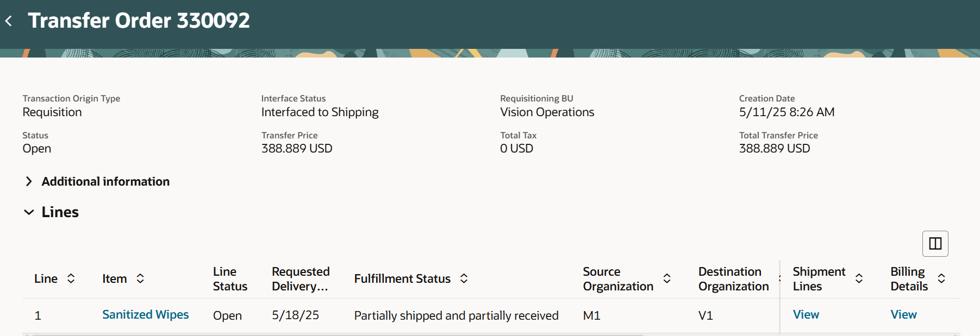Sort by Item column sort arrows
The image size is (980, 336).
click(140, 278)
